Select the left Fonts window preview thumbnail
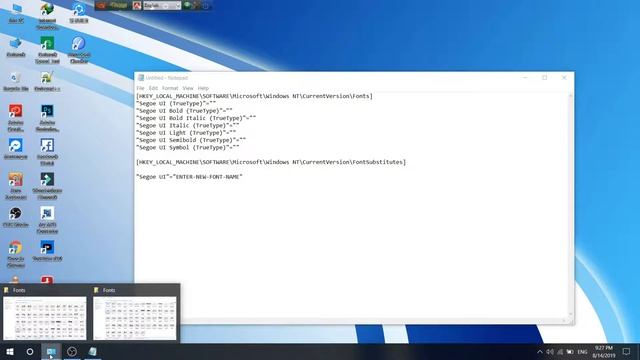The height and width of the screenshot is (360, 640). [45, 318]
